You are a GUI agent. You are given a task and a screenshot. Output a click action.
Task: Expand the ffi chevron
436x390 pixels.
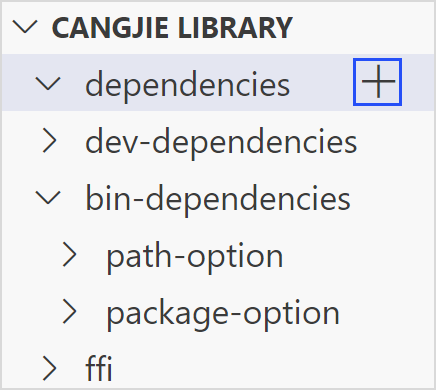click(50, 369)
